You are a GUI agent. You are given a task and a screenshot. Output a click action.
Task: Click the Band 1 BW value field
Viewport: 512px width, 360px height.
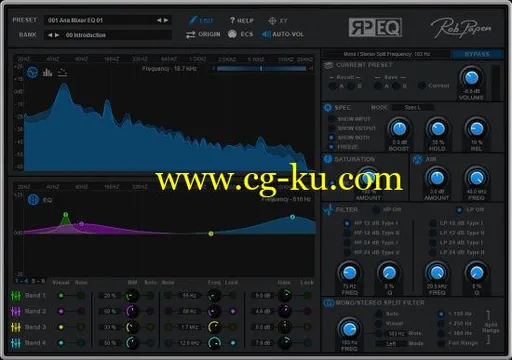coord(110,296)
